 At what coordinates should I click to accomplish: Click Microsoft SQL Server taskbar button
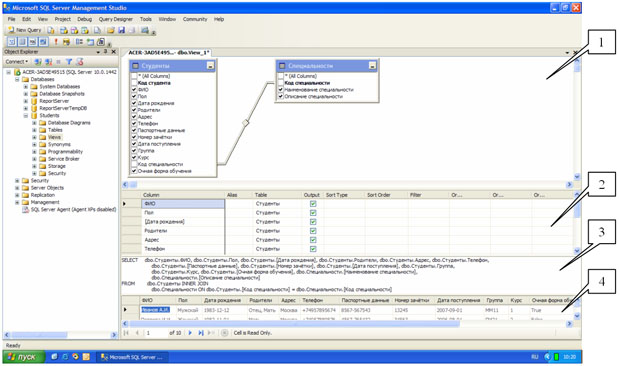(133, 357)
